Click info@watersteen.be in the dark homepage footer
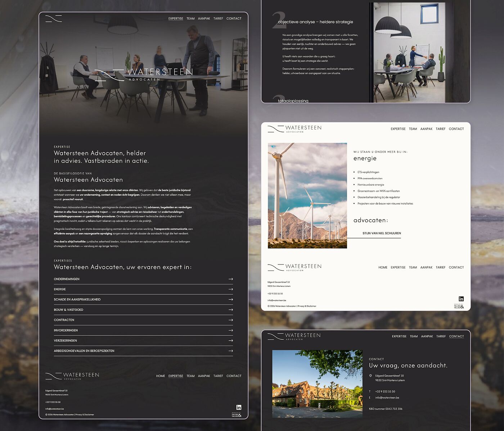 pyautogui.click(x=55, y=409)
